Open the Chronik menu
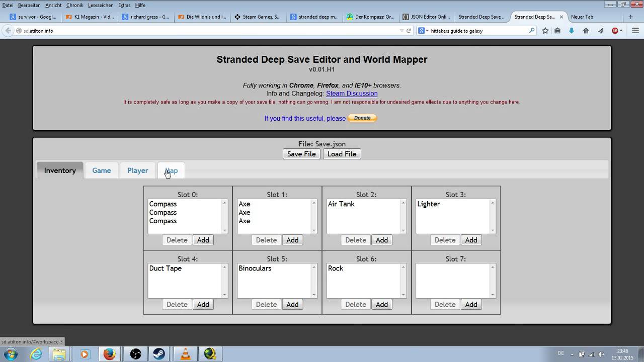The image size is (644, 362). click(74, 5)
